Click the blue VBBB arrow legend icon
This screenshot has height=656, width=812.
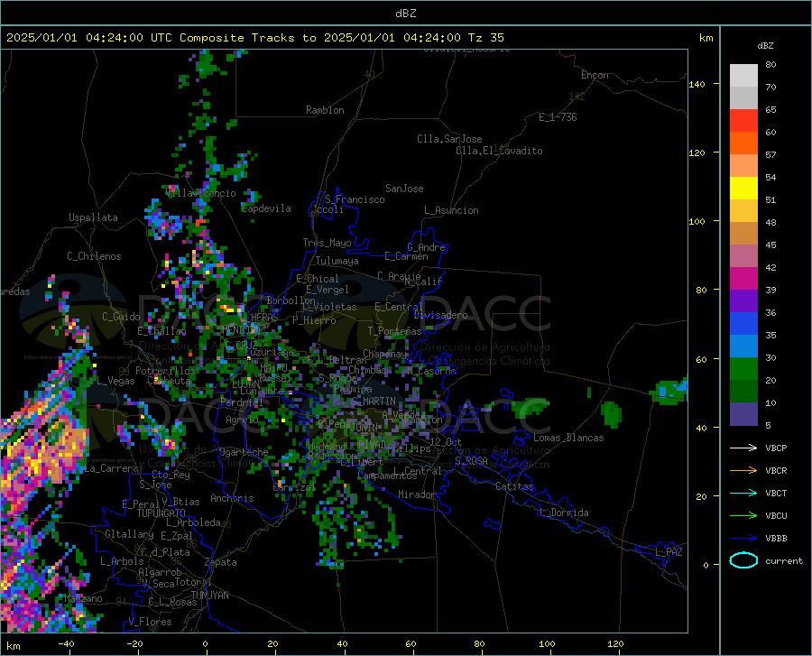(x=743, y=538)
